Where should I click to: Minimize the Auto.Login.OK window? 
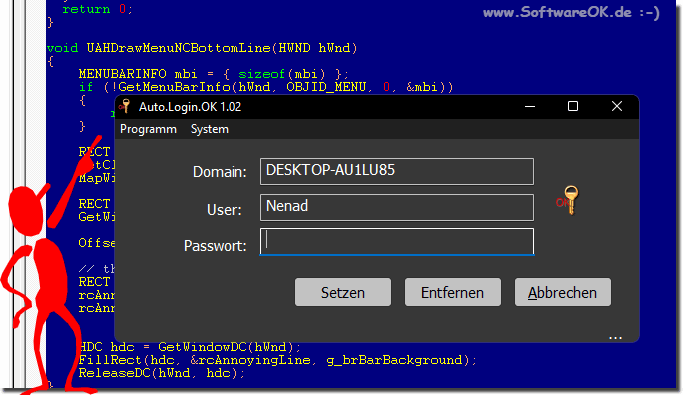(530, 106)
